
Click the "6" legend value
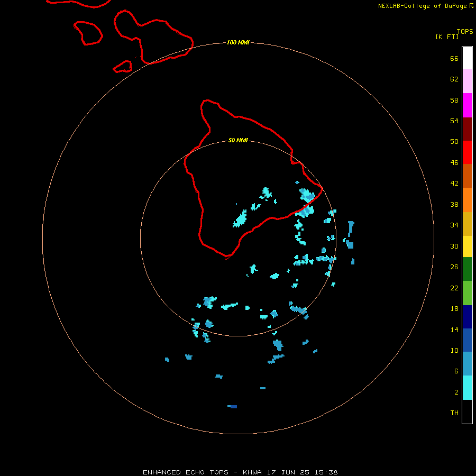tap(456, 371)
